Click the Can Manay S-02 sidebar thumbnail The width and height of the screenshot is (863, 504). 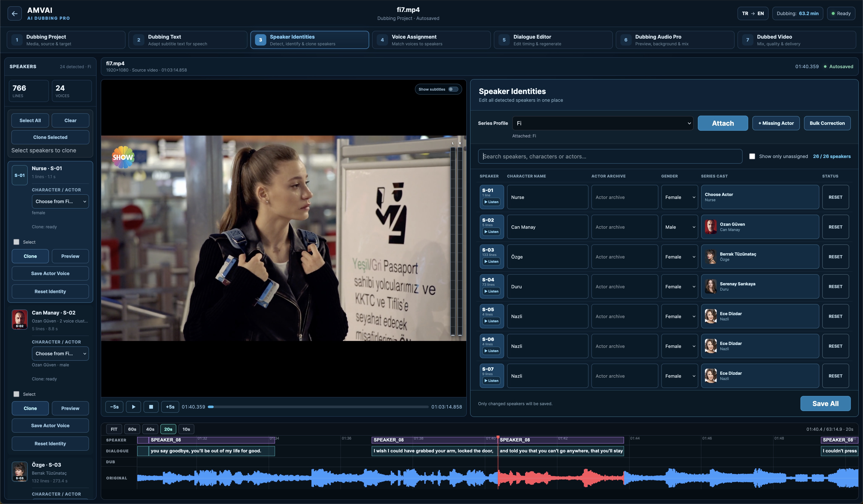click(20, 319)
